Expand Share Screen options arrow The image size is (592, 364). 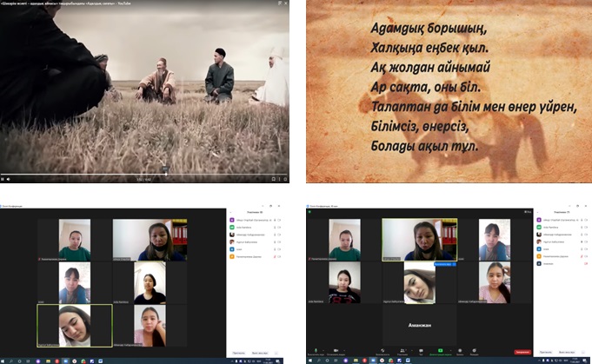(x=451, y=350)
